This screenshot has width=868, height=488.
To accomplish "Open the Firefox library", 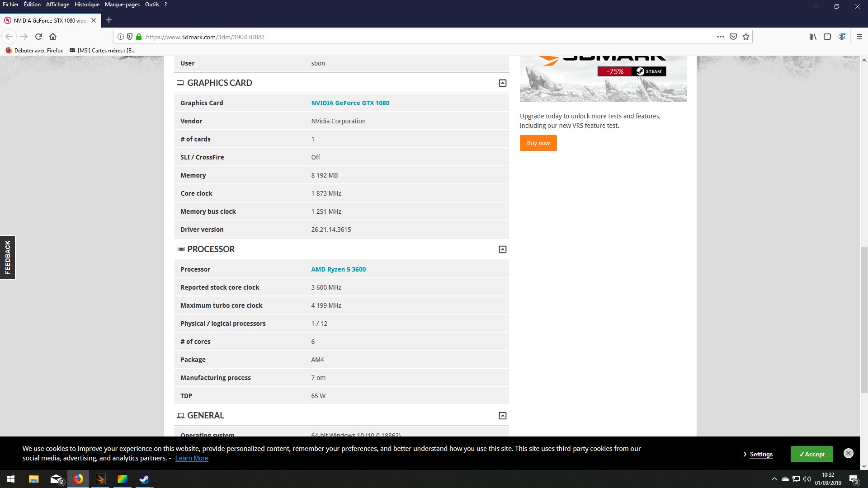I will 813,37.
